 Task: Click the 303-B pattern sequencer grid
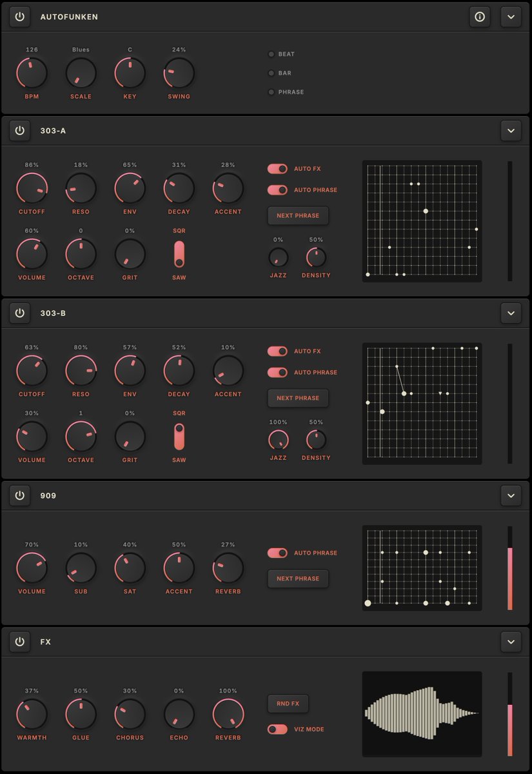422,403
